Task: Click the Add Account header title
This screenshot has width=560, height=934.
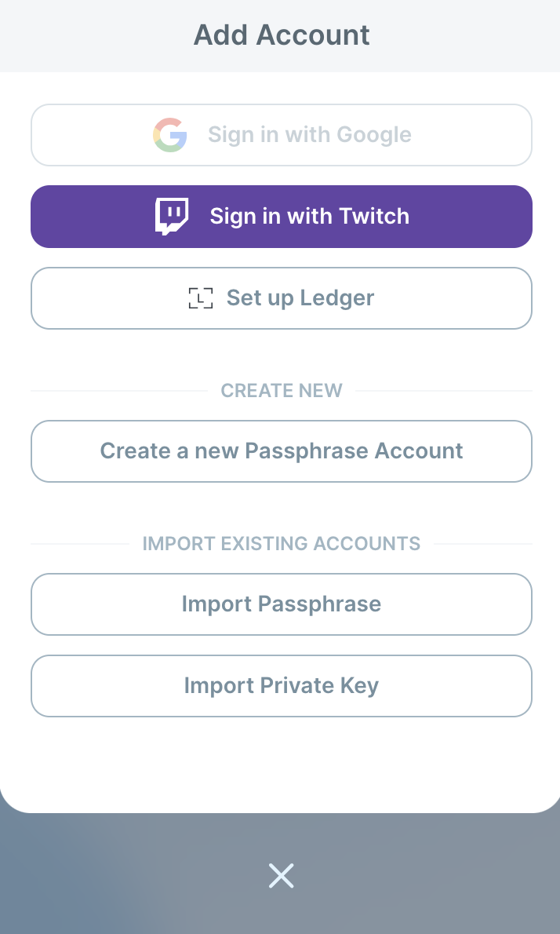Action: click(282, 35)
